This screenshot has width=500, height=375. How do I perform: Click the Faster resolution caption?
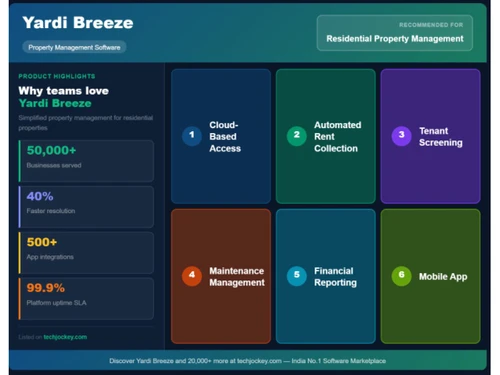pyautogui.click(x=51, y=211)
